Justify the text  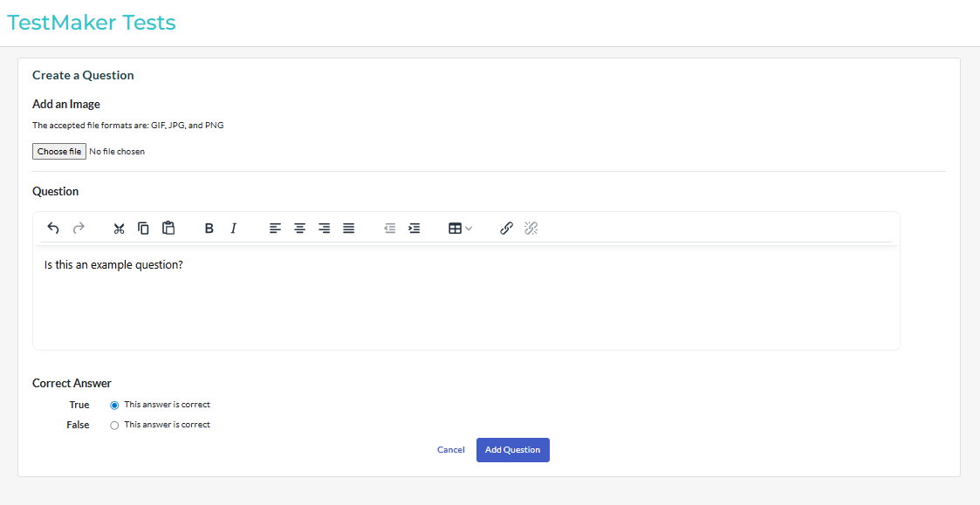349,229
